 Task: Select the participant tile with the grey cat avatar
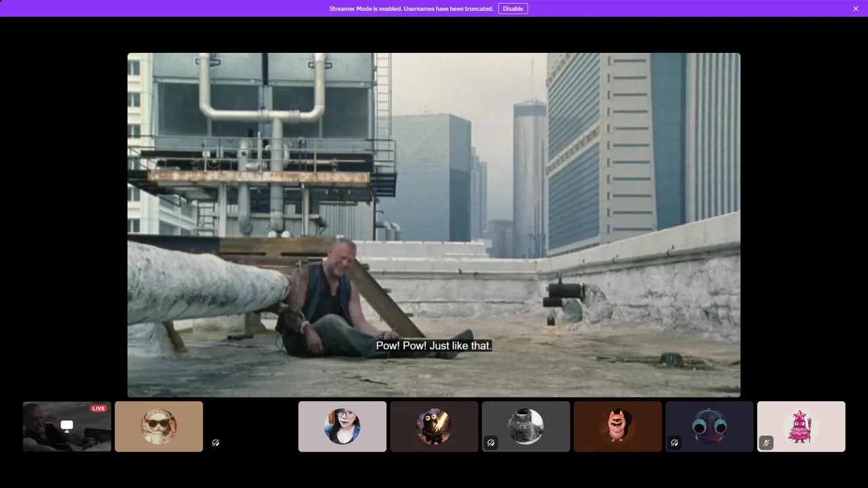pos(526,426)
